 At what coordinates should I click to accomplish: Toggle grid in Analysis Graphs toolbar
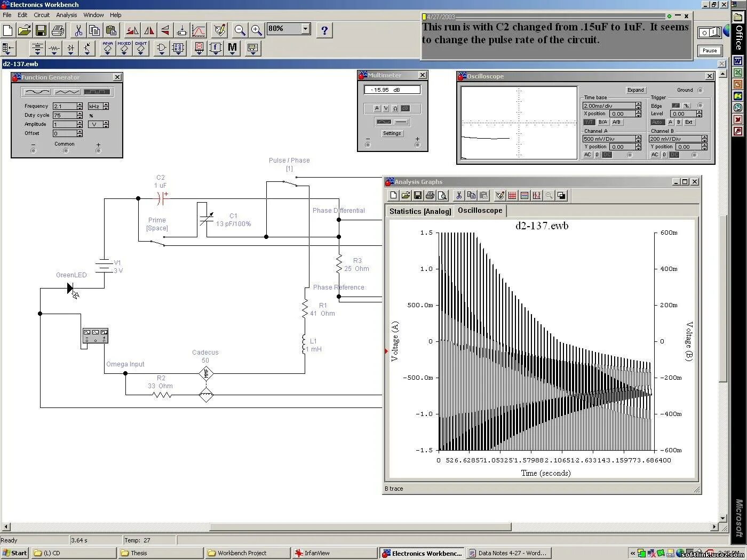point(512,196)
